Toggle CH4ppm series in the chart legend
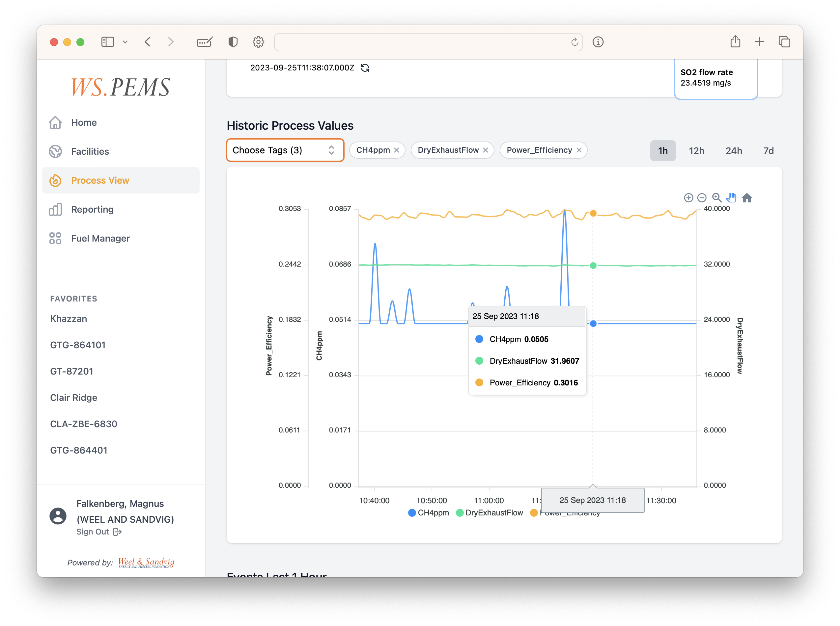Viewport: 840px width, 626px height. 428,513
